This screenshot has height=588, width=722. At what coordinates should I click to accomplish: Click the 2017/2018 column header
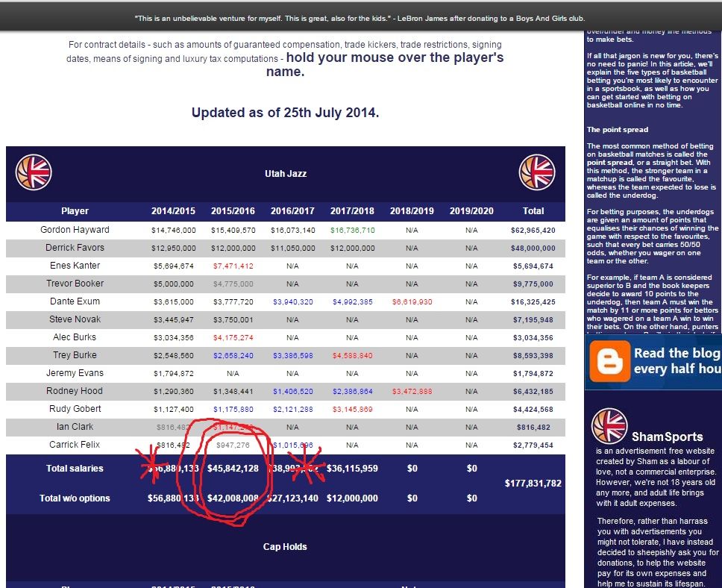352,211
